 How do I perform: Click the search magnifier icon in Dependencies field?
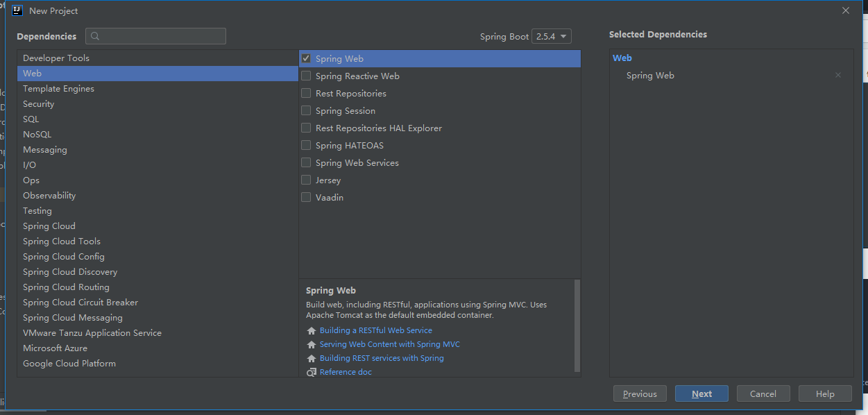click(x=96, y=36)
